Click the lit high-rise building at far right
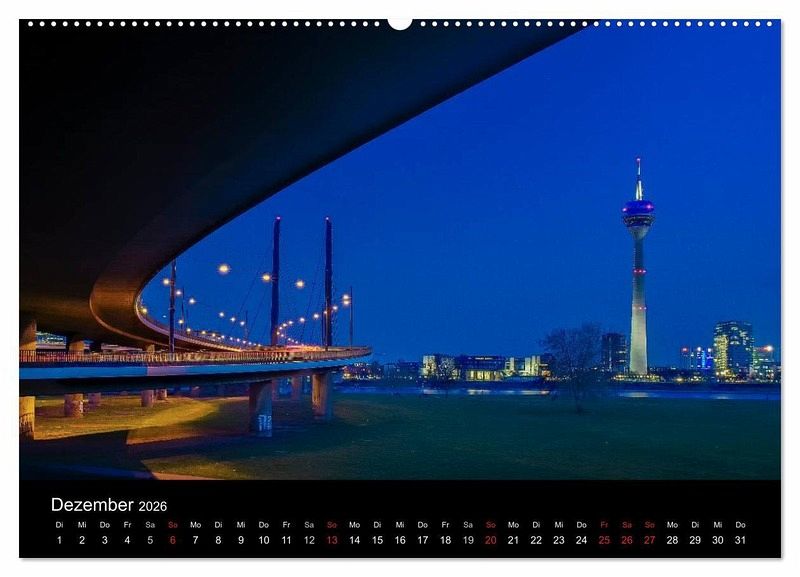800x577 pixels. 732,348
